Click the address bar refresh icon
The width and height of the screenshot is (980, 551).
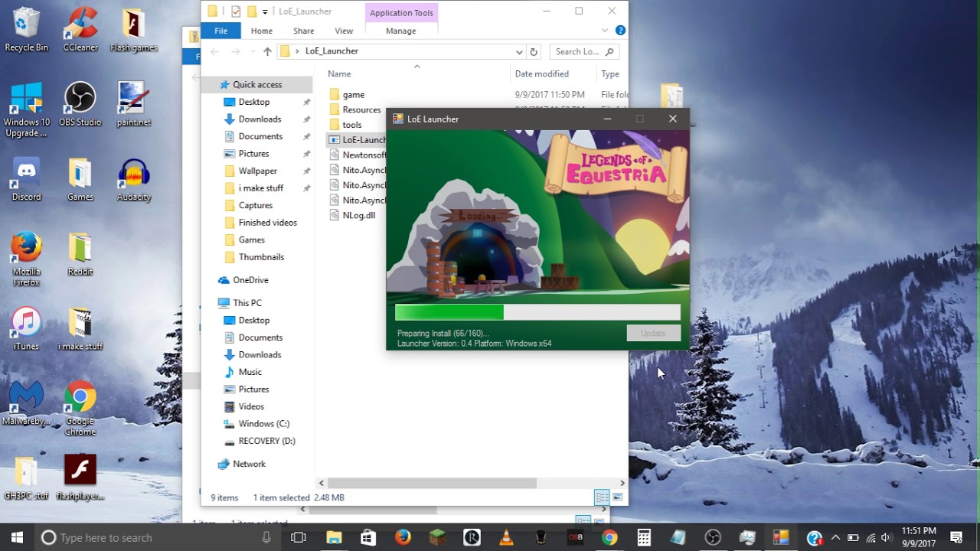click(x=534, y=51)
